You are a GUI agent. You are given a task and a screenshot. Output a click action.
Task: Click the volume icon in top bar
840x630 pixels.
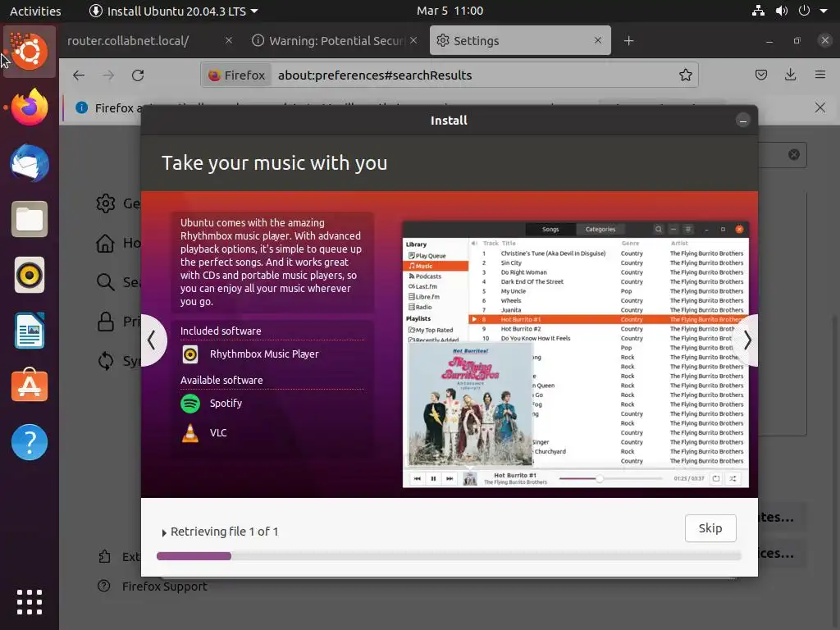click(x=782, y=11)
